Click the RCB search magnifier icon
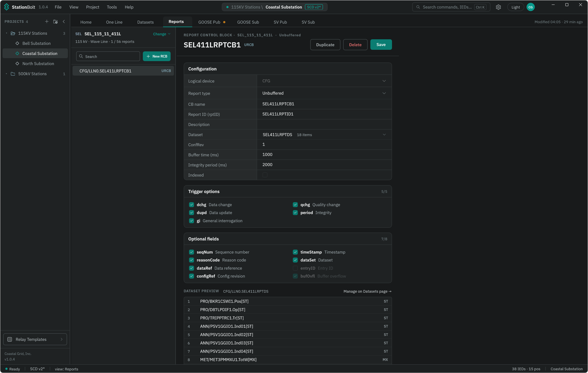 (81, 56)
